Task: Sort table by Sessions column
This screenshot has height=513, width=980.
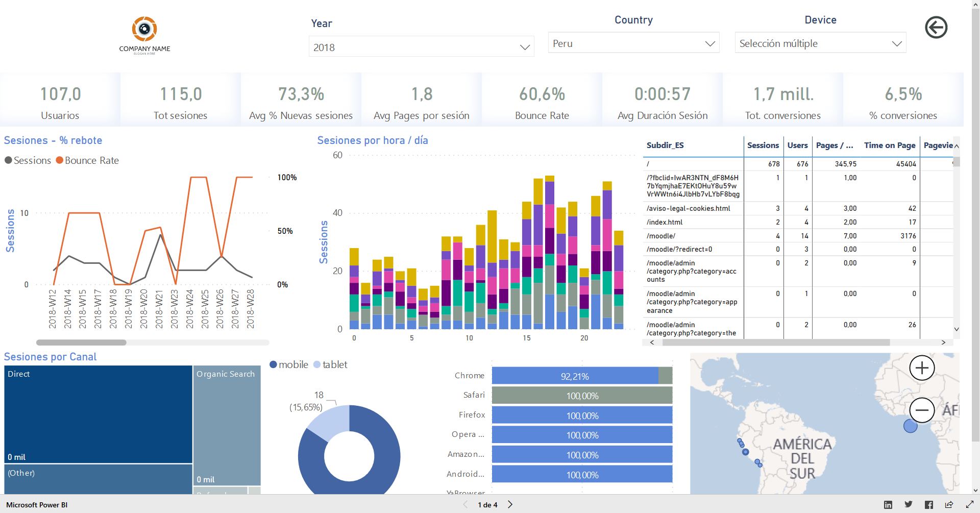Action: (763, 145)
